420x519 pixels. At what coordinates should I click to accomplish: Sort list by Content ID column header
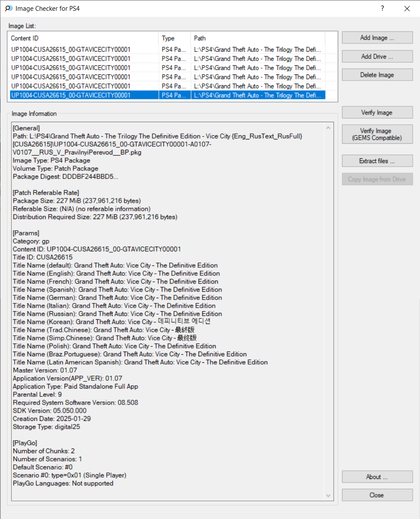point(83,38)
